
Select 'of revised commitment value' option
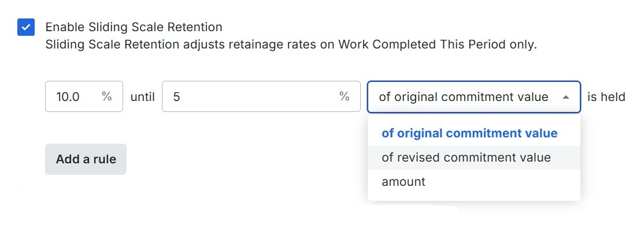tap(466, 158)
